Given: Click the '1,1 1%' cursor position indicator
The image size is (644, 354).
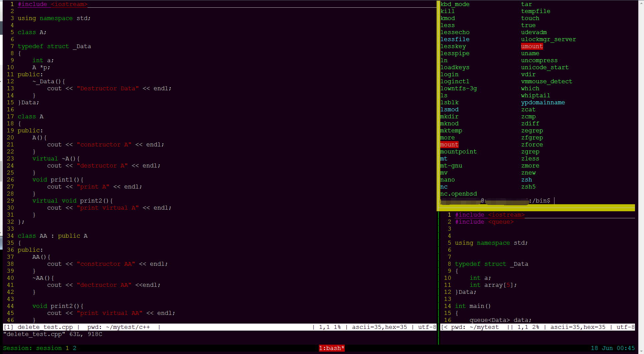Looking at the screenshot, I should tap(330, 327).
